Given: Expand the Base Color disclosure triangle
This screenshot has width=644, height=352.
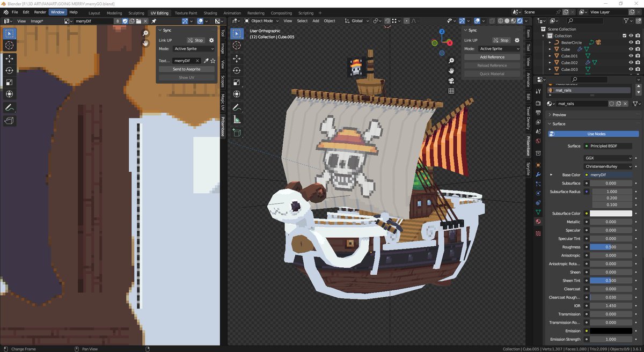Looking at the screenshot, I should 551,175.
